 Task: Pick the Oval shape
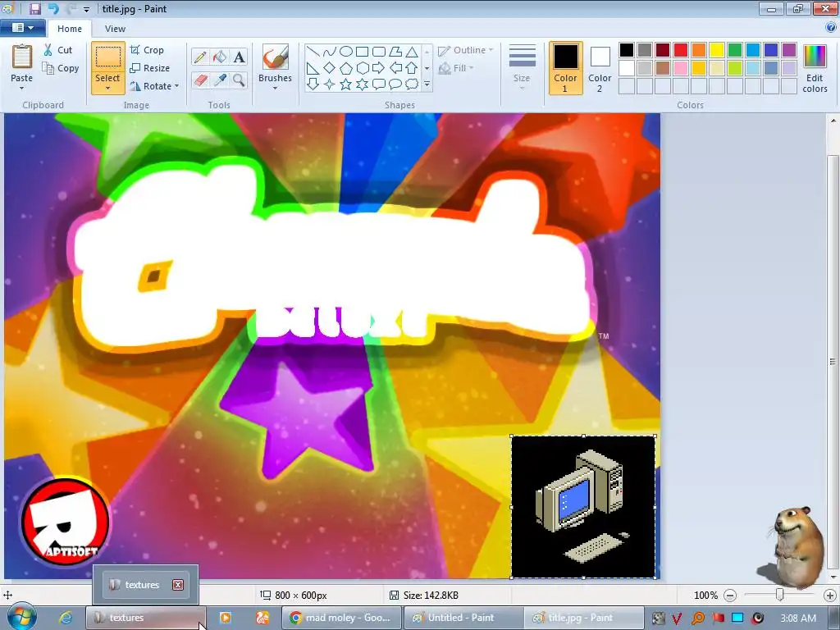(x=346, y=52)
